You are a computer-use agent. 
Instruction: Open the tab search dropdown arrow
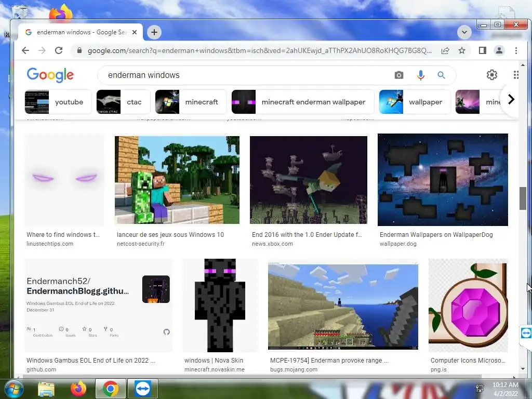coord(464,32)
